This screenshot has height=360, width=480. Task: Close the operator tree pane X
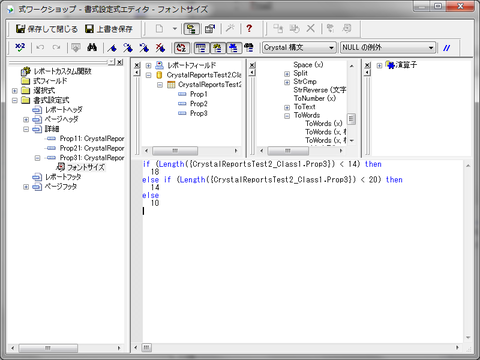[367, 65]
